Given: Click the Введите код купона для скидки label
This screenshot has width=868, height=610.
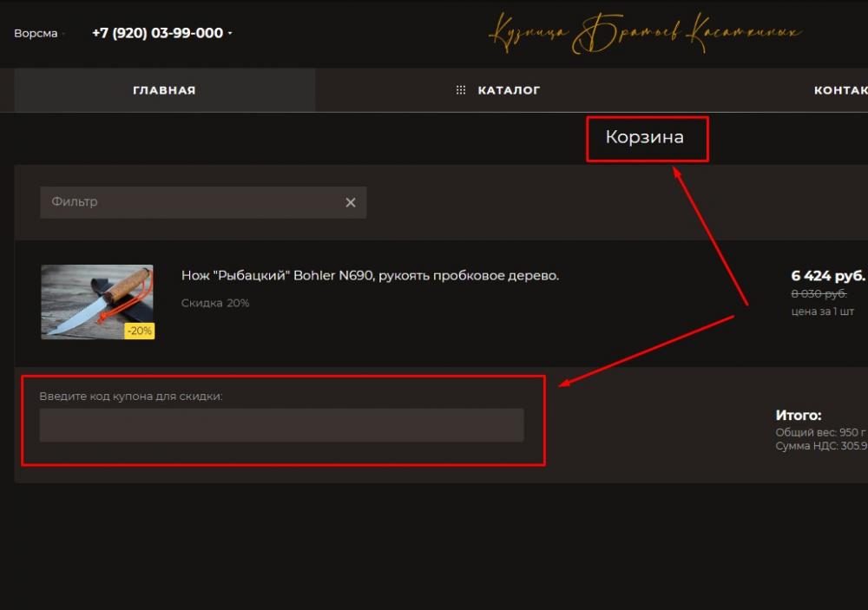Looking at the screenshot, I should 131,397.
